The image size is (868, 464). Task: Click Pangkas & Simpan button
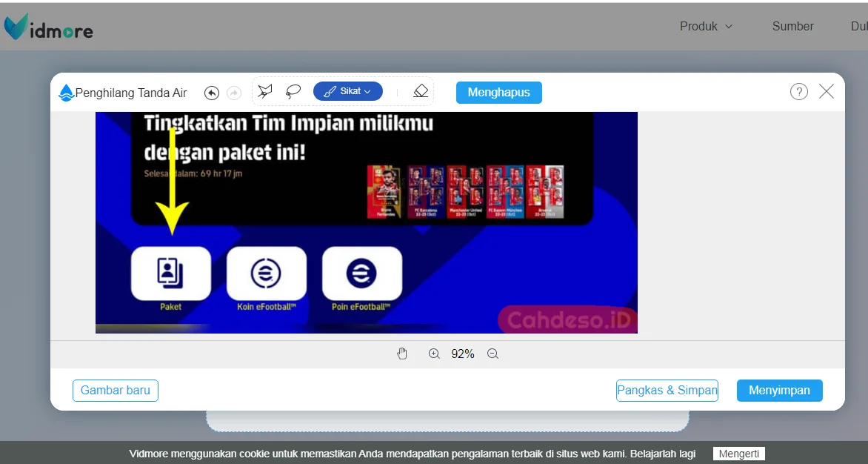point(667,391)
